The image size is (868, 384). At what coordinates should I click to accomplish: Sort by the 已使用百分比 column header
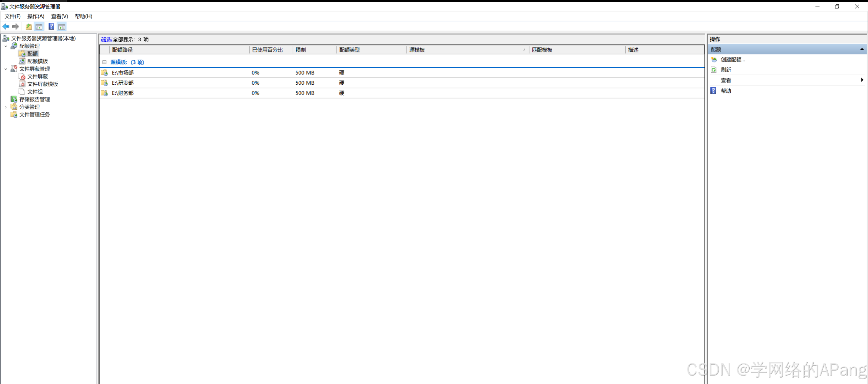pos(267,50)
